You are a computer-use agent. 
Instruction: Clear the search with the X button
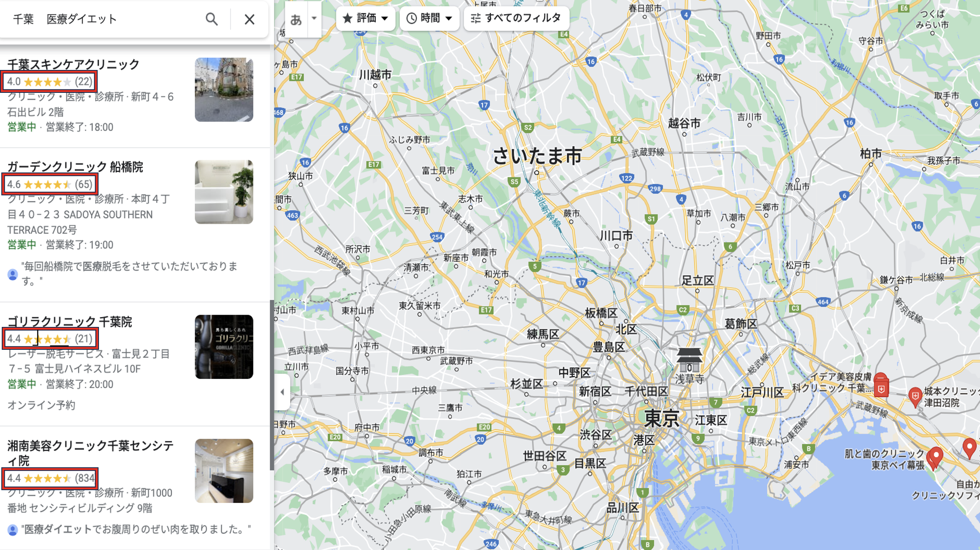(249, 19)
